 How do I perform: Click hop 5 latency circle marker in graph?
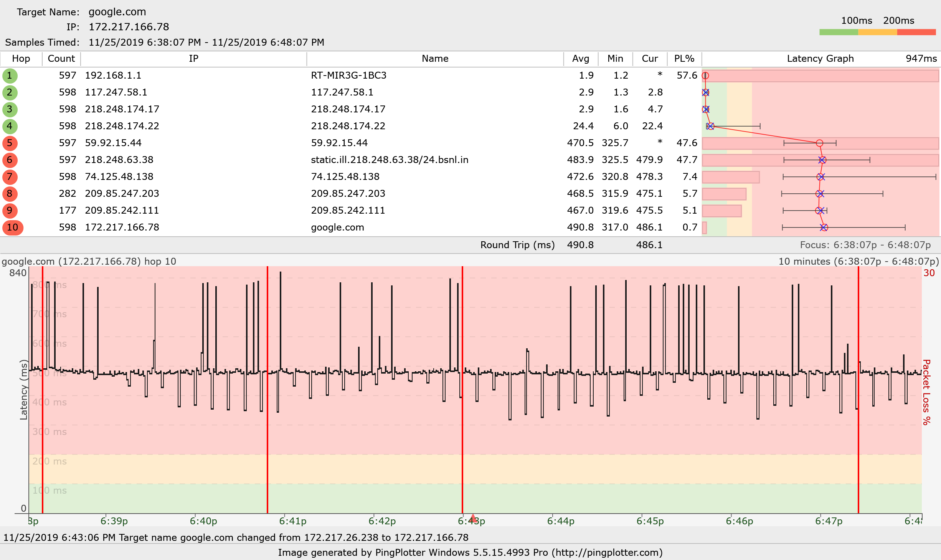819,143
